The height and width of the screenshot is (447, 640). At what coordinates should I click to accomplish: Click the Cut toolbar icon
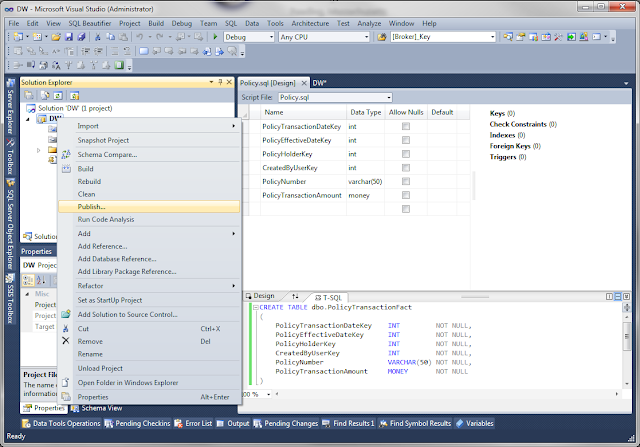point(98,37)
